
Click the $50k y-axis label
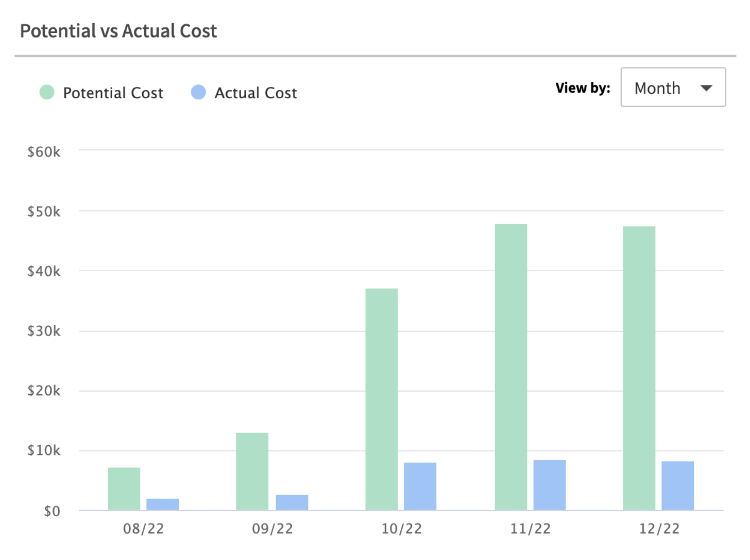click(x=44, y=212)
